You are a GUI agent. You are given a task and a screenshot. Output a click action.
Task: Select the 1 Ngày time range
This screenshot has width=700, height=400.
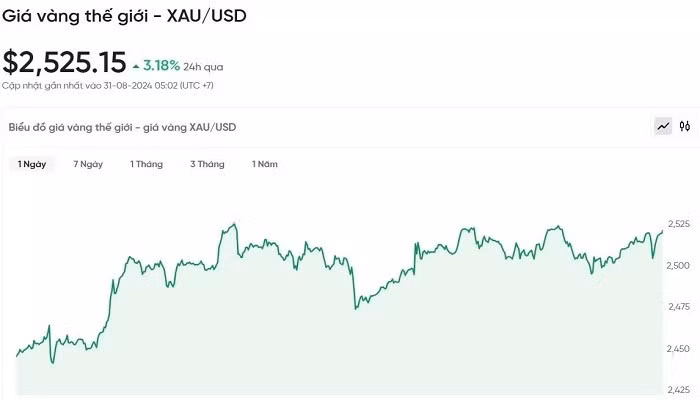30,164
